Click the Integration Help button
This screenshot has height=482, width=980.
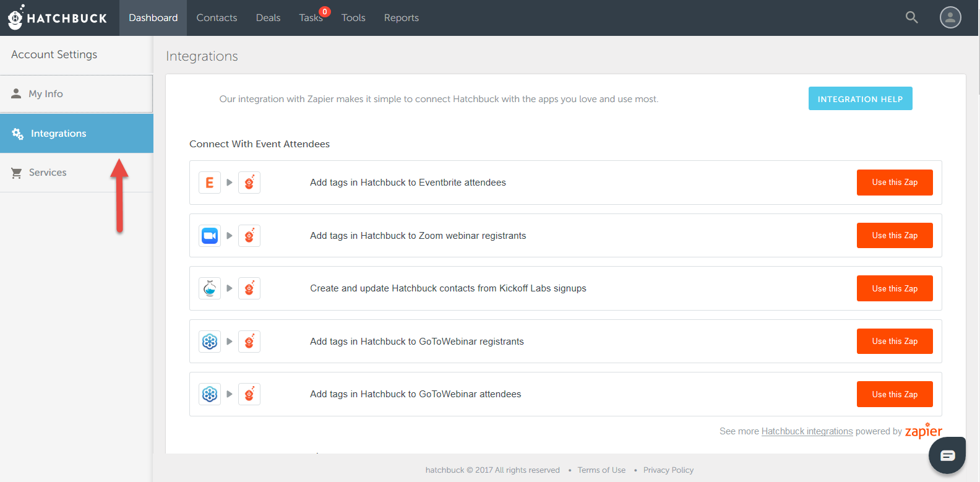point(860,98)
